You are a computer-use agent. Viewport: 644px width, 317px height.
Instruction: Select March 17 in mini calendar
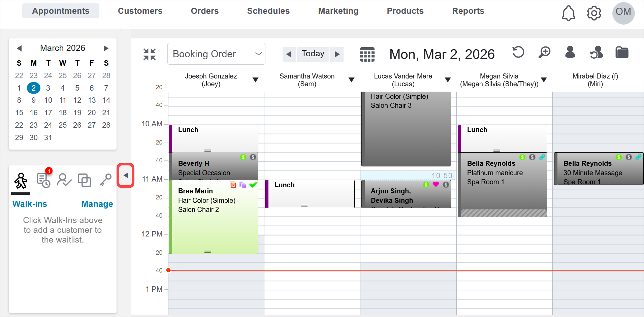pyautogui.click(x=48, y=113)
